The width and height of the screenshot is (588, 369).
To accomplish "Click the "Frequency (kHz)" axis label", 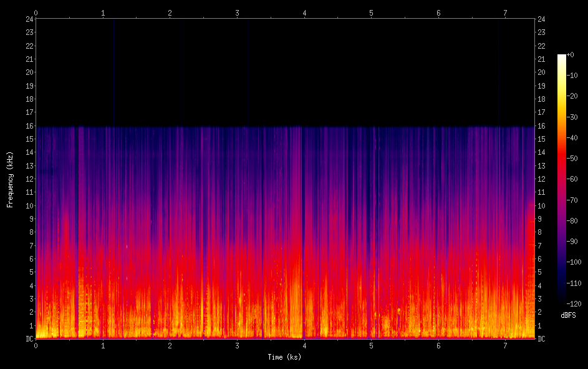I will (10, 179).
